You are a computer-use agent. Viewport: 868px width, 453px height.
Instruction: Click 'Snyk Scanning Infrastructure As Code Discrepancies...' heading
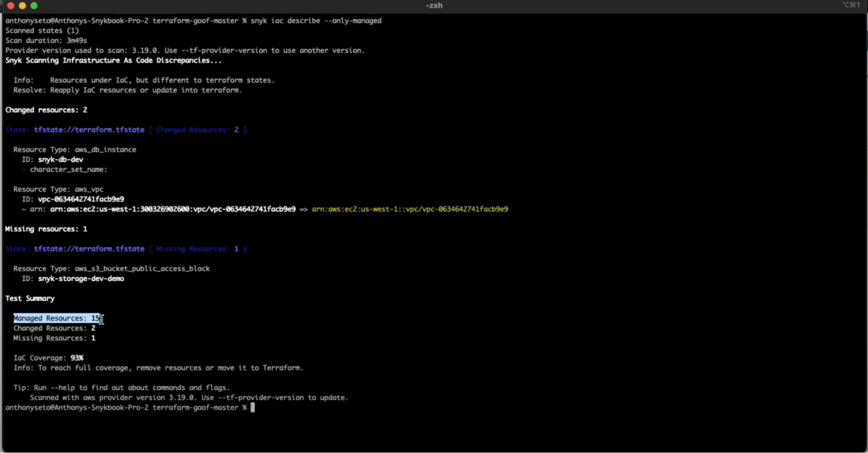click(113, 61)
